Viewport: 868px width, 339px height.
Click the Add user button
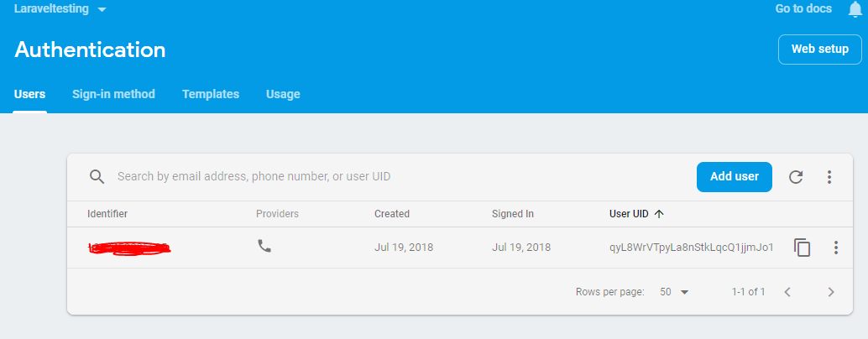point(734,177)
